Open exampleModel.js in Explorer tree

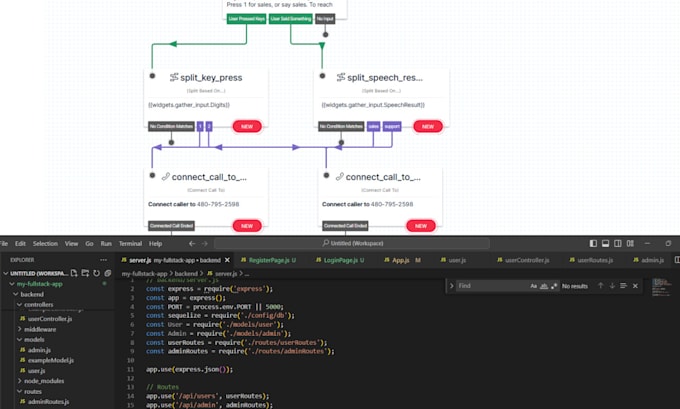51,360
